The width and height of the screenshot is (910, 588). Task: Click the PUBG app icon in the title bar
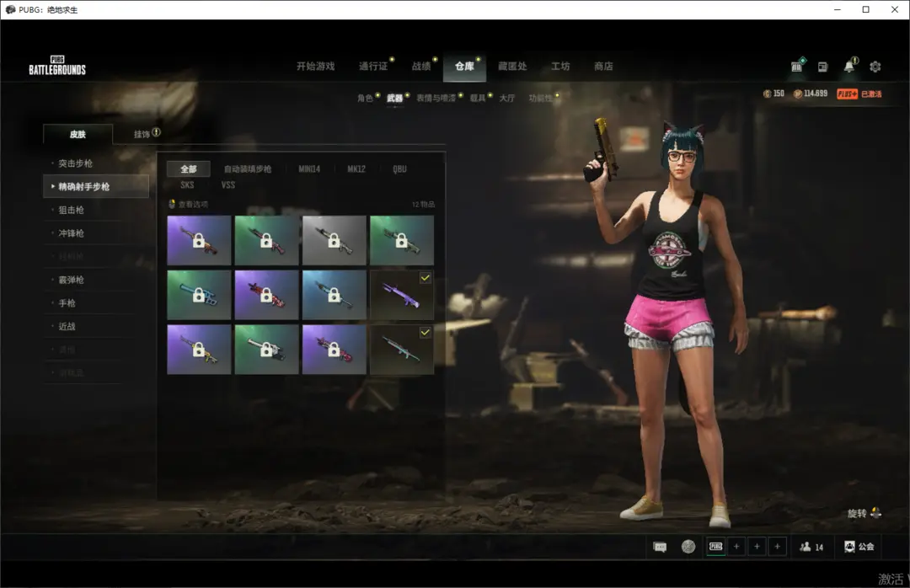point(10,9)
